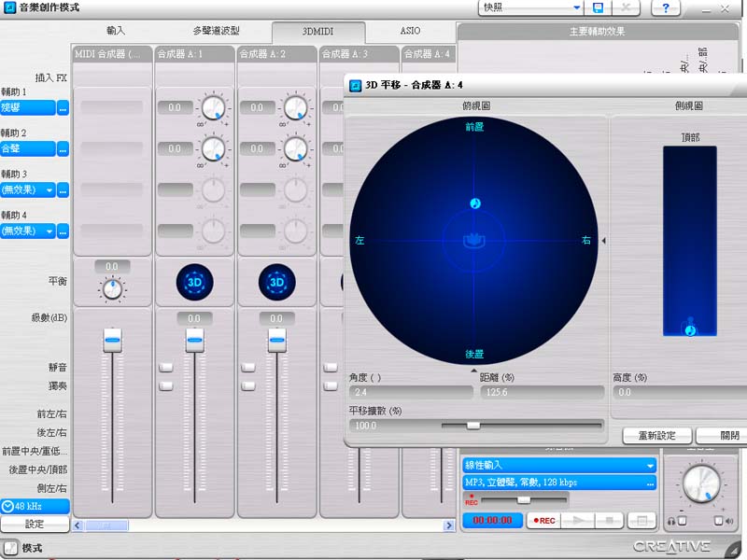This screenshot has height=560, width=747.
Task: Open 3D panning for 合成器 A:1
Action: click(194, 282)
